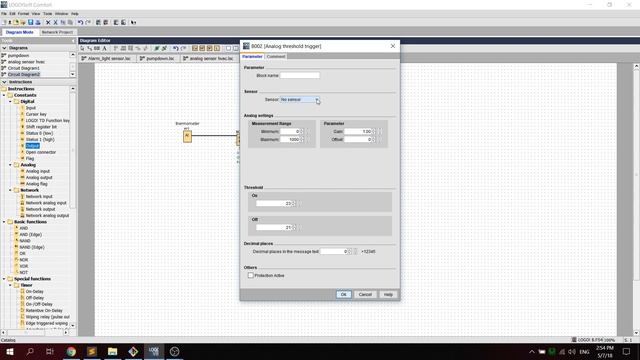This screenshot has height=360, width=640.
Task: Click the Delete X icon in the main toolbar
Action: click(48, 22)
